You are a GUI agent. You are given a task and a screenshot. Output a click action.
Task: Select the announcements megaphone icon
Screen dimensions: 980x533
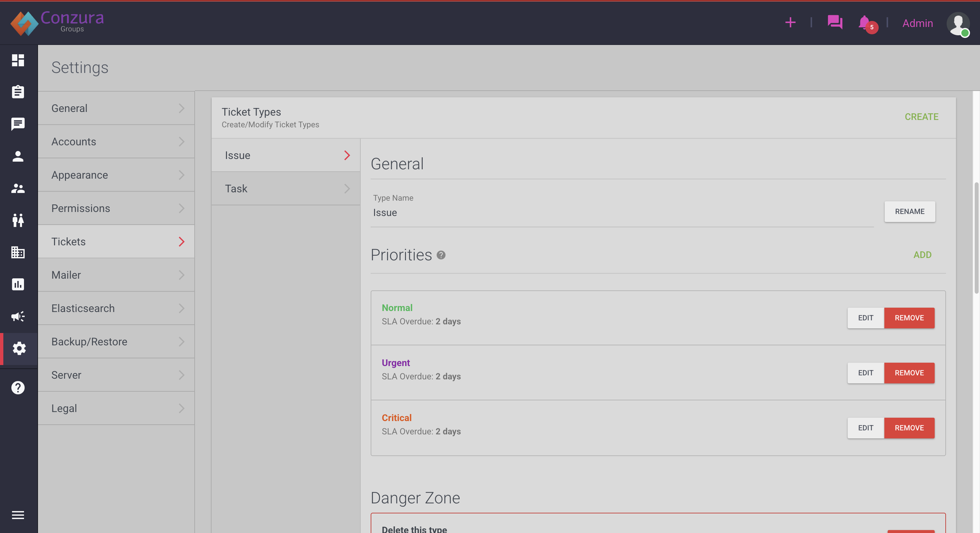(x=18, y=316)
